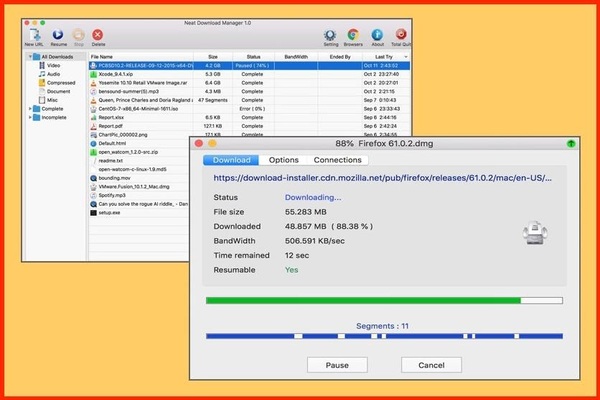The image size is (600, 400).
Task: Click the blue segments progress bar
Action: click(384, 336)
